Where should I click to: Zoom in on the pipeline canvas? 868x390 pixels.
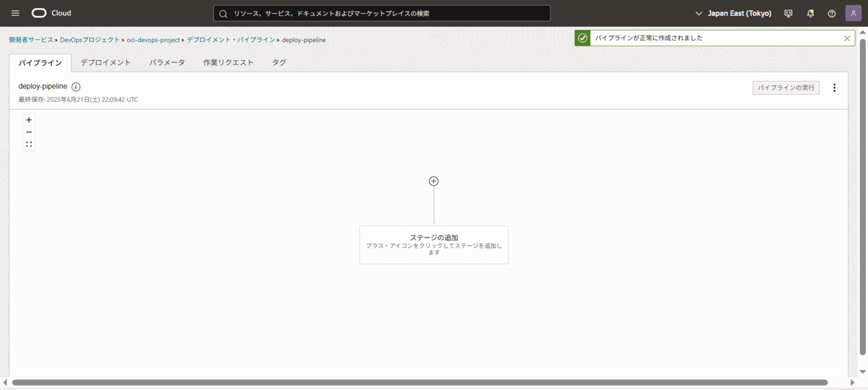click(29, 120)
